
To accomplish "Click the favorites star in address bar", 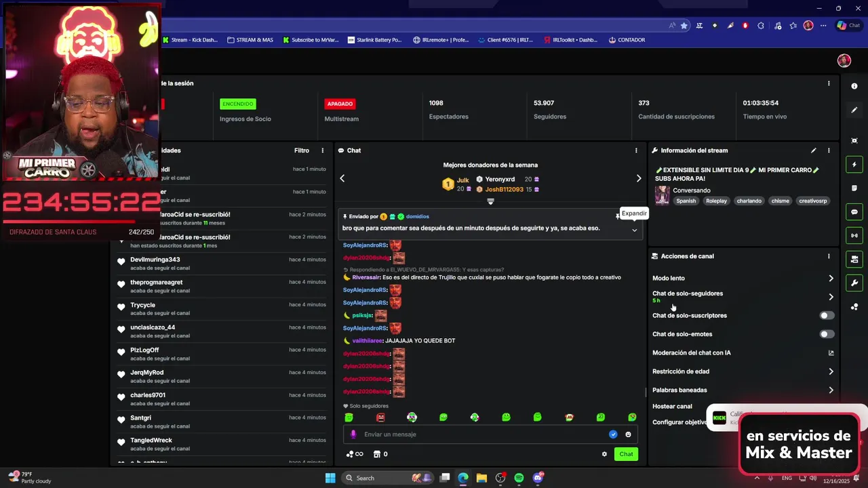I will [x=684, y=26].
